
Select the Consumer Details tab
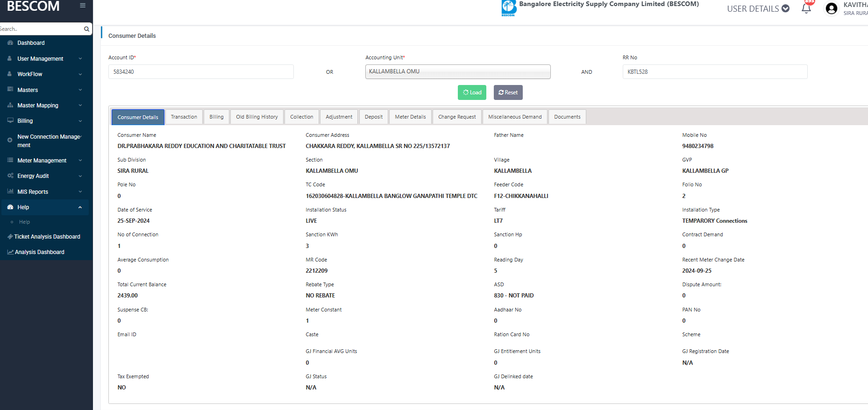coord(138,117)
